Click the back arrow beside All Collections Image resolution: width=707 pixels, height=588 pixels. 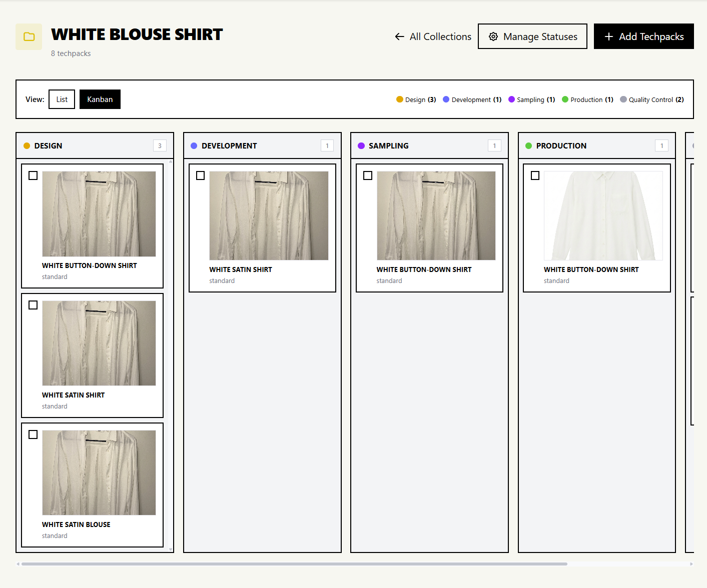tap(399, 36)
